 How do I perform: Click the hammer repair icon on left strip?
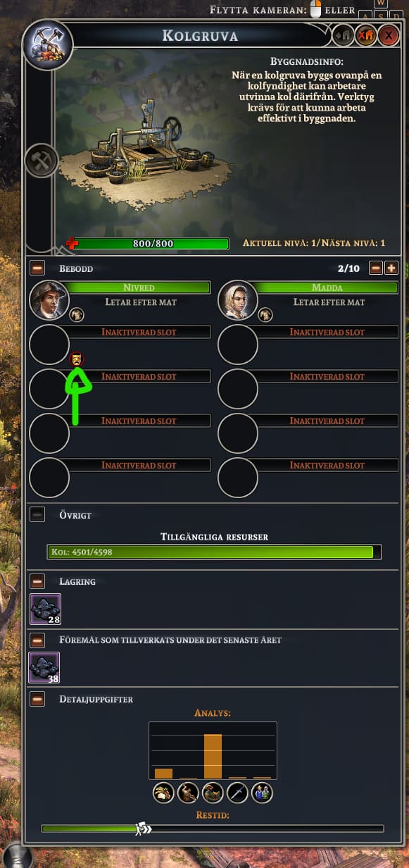[x=41, y=161]
